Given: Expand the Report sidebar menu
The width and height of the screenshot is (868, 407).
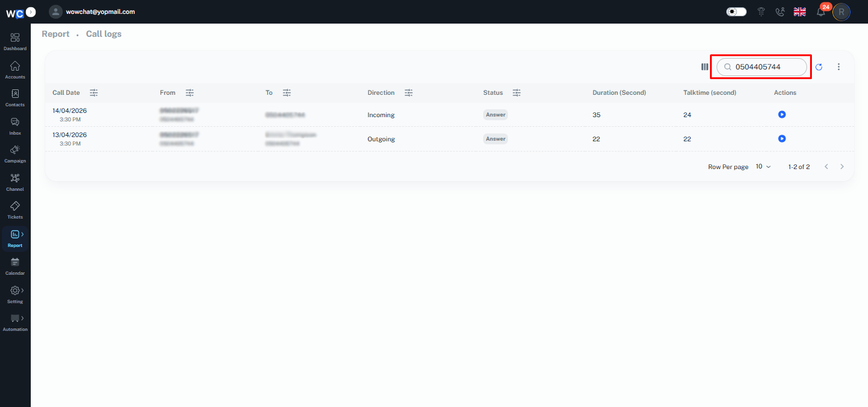Looking at the screenshot, I should click(15, 238).
